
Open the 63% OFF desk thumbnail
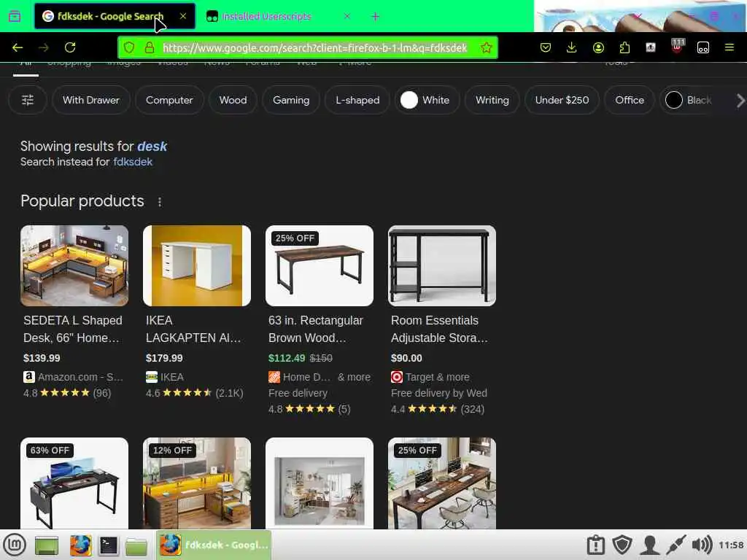[x=74, y=483]
